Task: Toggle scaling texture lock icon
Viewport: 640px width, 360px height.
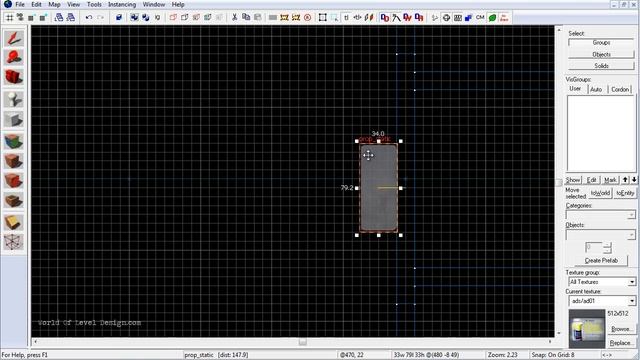Action: (x=358, y=18)
